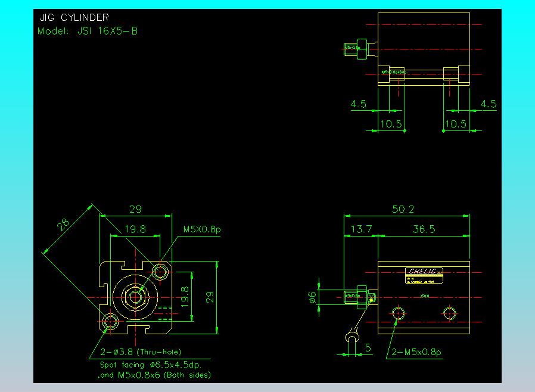Viewport: 535px width, 392px height.
Task: Select the M5X0.8p callout on end view
Action: pyautogui.click(x=202, y=229)
